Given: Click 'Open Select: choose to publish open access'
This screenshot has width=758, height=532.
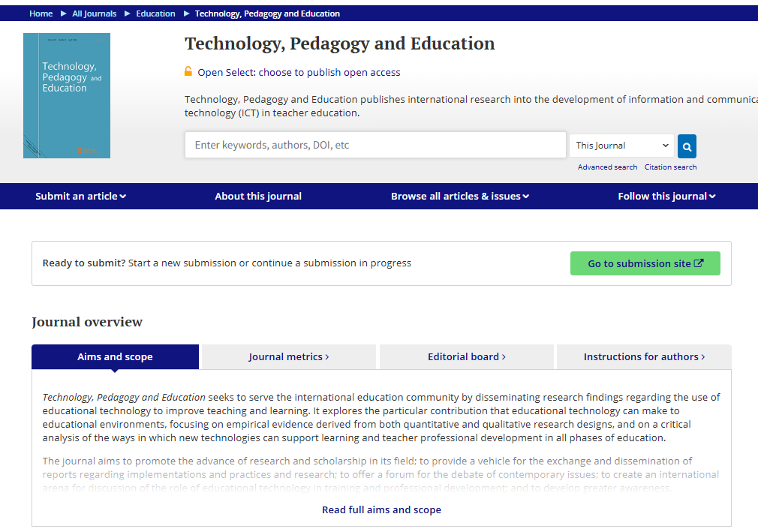Looking at the screenshot, I should point(299,73).
